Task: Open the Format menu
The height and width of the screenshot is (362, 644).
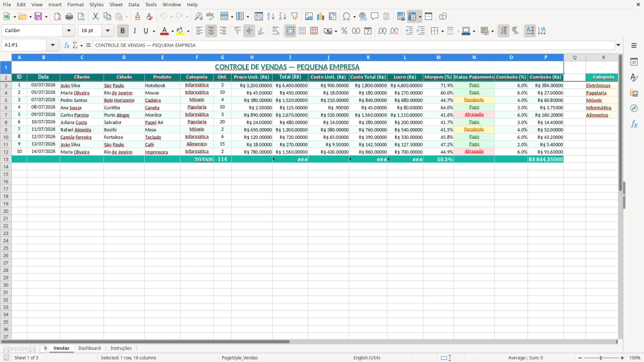Action: [75, 4]
